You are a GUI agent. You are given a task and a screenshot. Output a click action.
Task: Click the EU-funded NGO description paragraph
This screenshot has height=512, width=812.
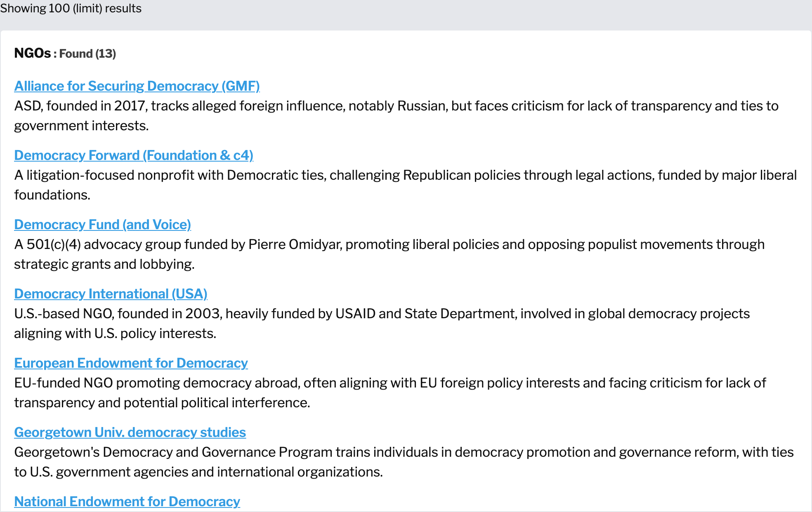tap(390, 393)
